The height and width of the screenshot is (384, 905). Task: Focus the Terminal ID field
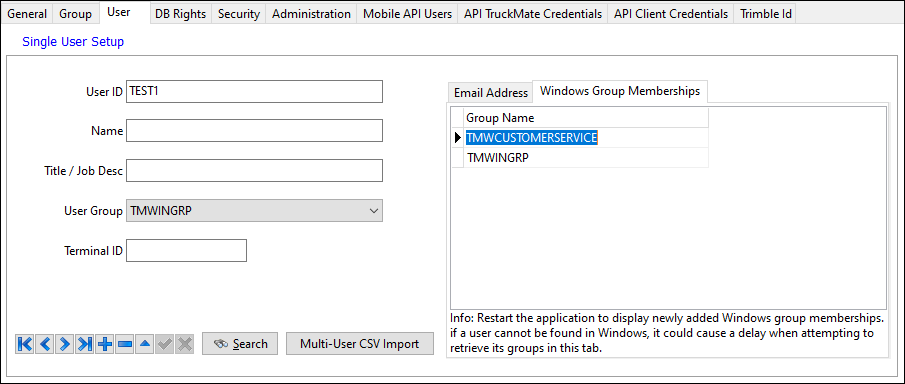186,251
